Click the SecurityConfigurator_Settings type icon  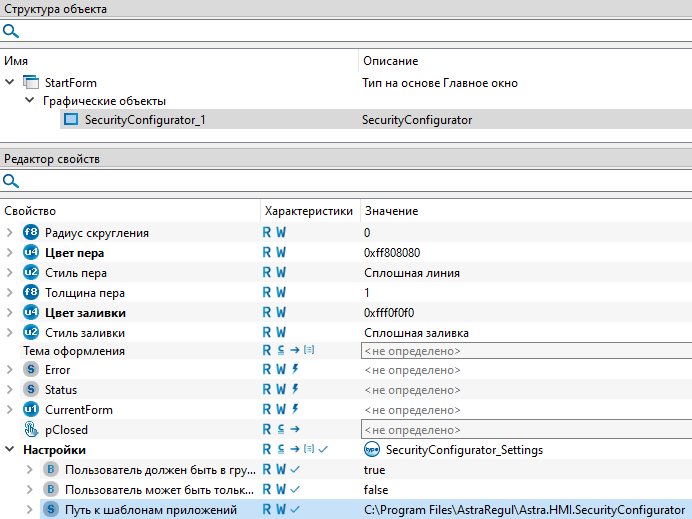(372, 450)
